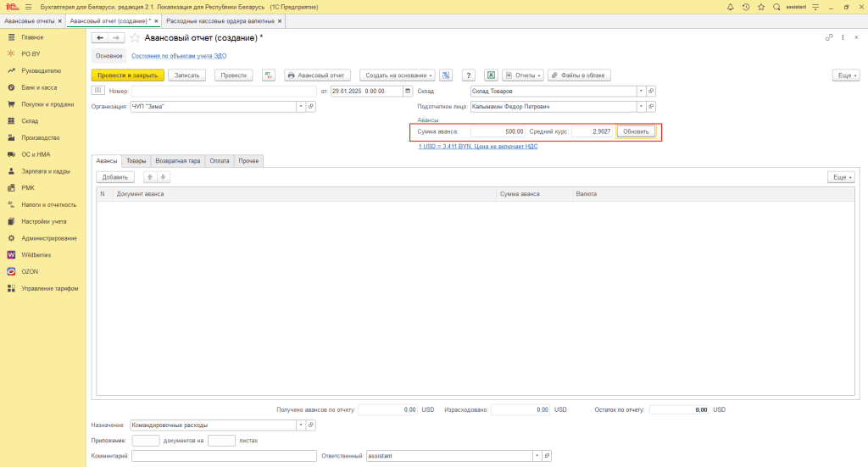This screenshot has width=868, height=467.
Task: Open the main menu hamburger icon
Action: [28, 7]
